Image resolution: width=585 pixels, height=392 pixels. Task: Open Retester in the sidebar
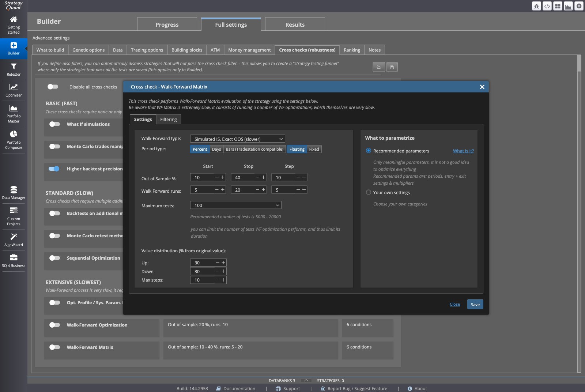[14, 69]
